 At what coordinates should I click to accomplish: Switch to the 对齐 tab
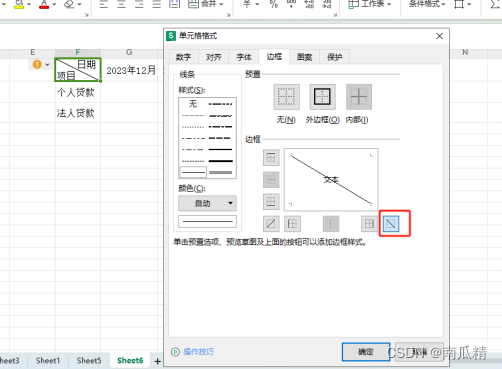(x=214, y=57)
